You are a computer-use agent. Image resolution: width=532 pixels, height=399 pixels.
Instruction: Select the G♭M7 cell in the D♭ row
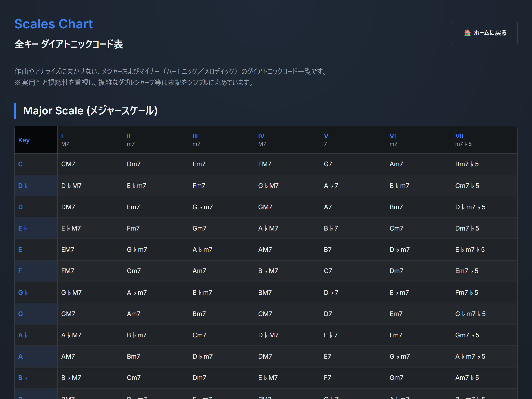click(x=268, y=186)
